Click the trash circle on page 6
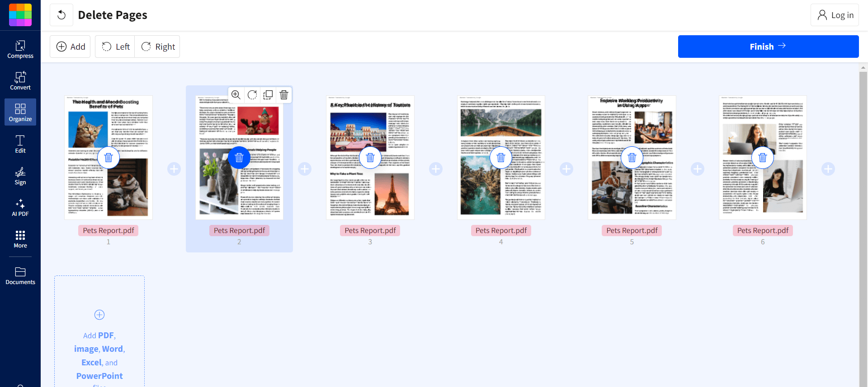Screen dimensions: 868x387 tap(763, 158)
